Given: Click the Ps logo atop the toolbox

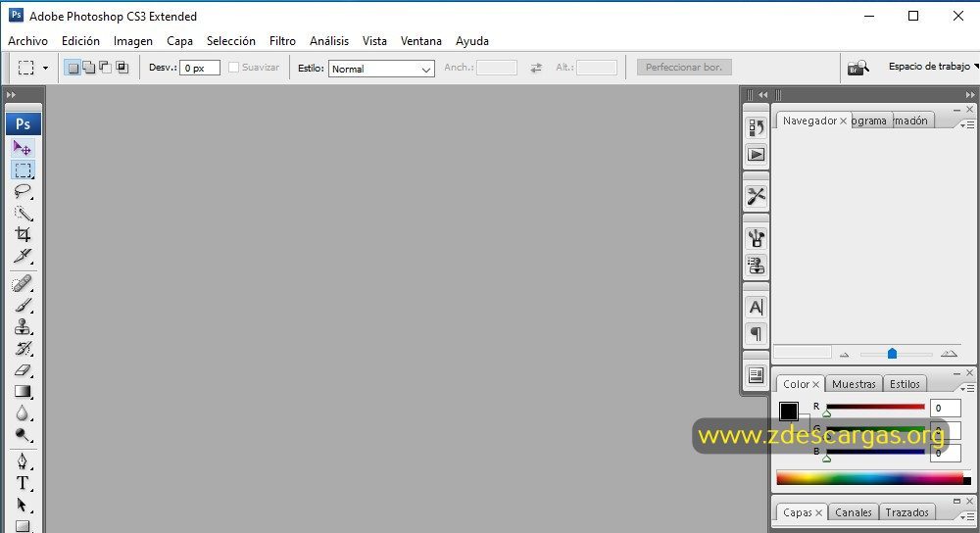Looking at the screenshot, I should (24, 123).
